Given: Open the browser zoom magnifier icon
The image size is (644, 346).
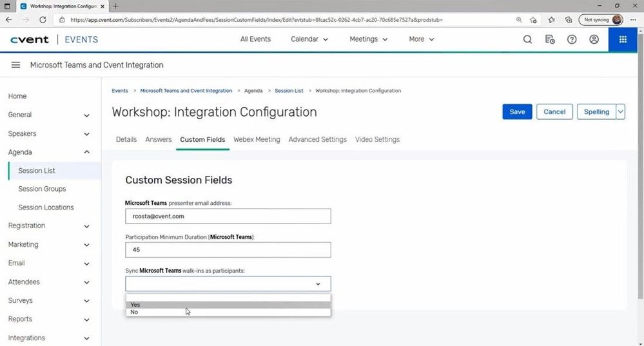Looking at the screenshot, I should [519, 20].
